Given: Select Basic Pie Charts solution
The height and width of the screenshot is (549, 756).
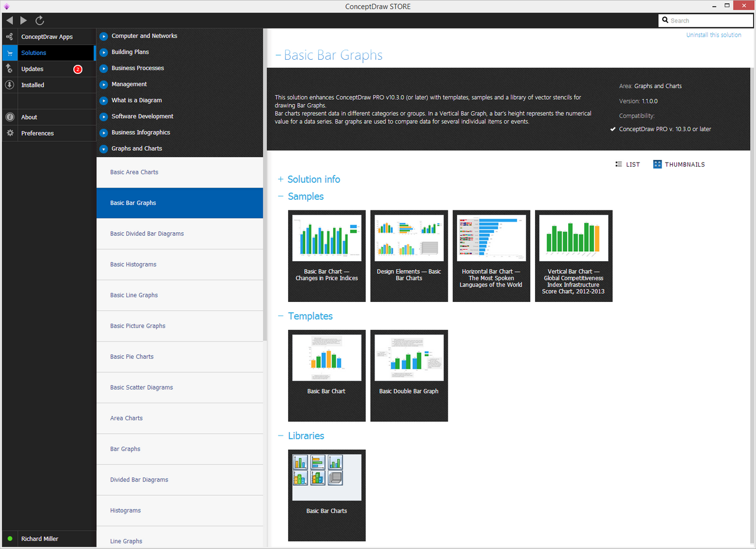Looking at the screenshot, I should (x=180, y=357).
